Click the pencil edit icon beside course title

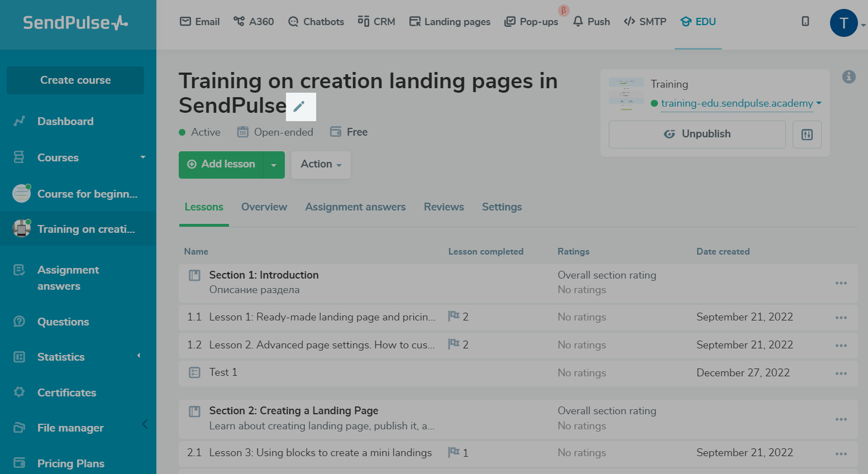pos(300,107)
